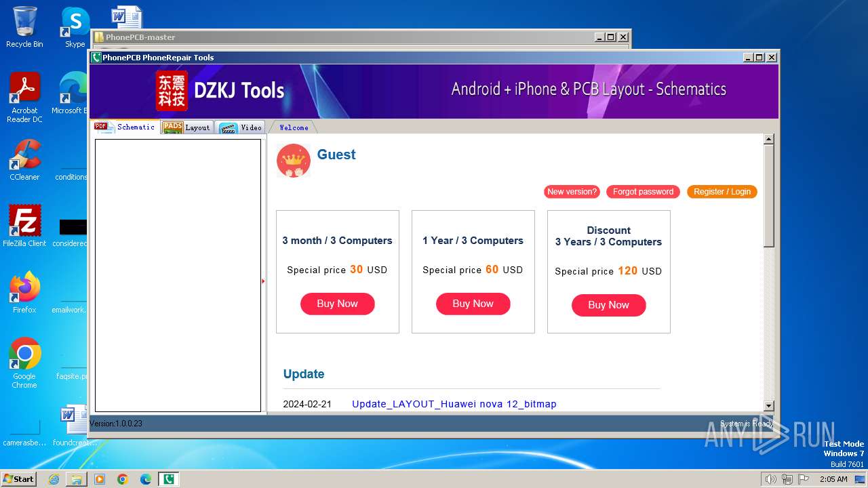Click the Update section heading
Image resolution: width=868 pixels, height=488 pixels.
tap(304, 374)
